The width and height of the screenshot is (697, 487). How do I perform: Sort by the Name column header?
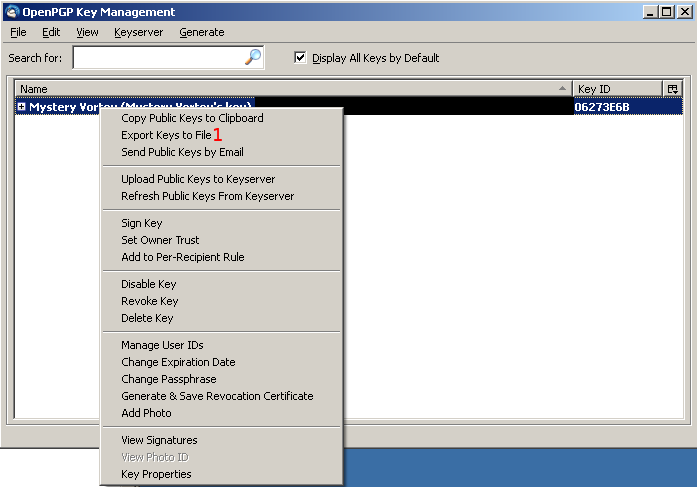point(293,89)
